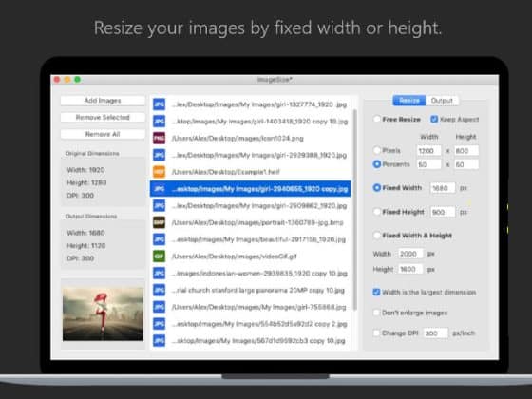Select the Free Resize radio button
Image resolution: width=532 pixels, height=399 pixels.
[376, 119]
